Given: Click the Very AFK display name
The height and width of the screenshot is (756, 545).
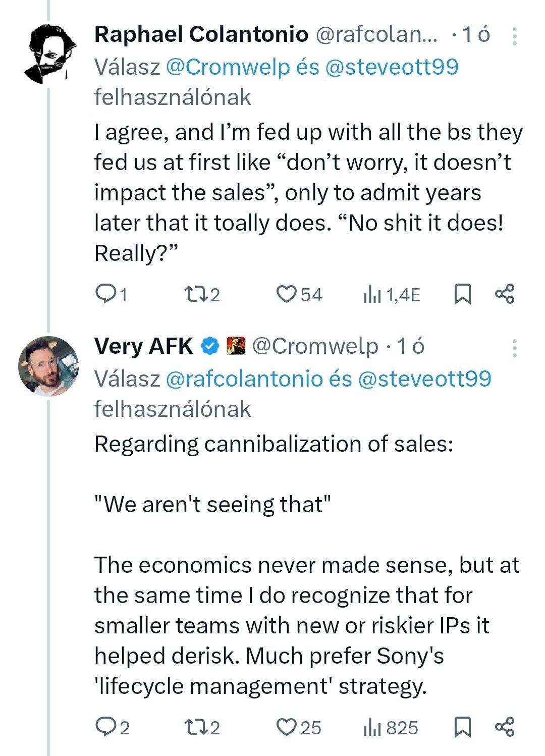Looking at the screenshot, I should [143, 347].
